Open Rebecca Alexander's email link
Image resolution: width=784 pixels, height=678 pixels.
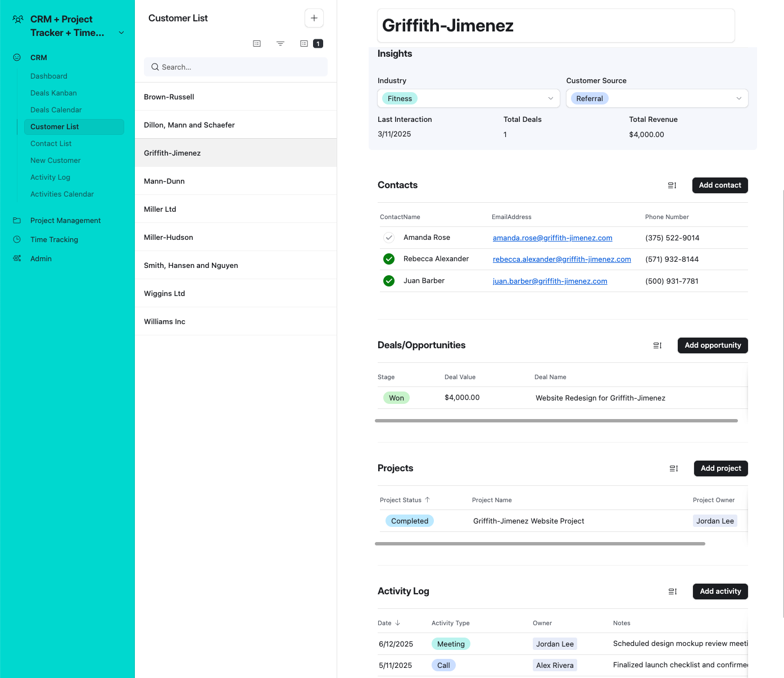point(562,259)
